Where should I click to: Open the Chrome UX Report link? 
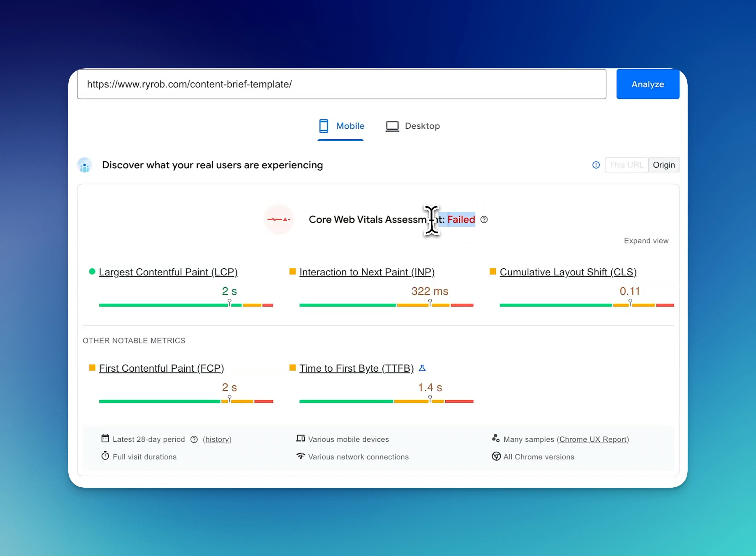[x=593, y=439]
